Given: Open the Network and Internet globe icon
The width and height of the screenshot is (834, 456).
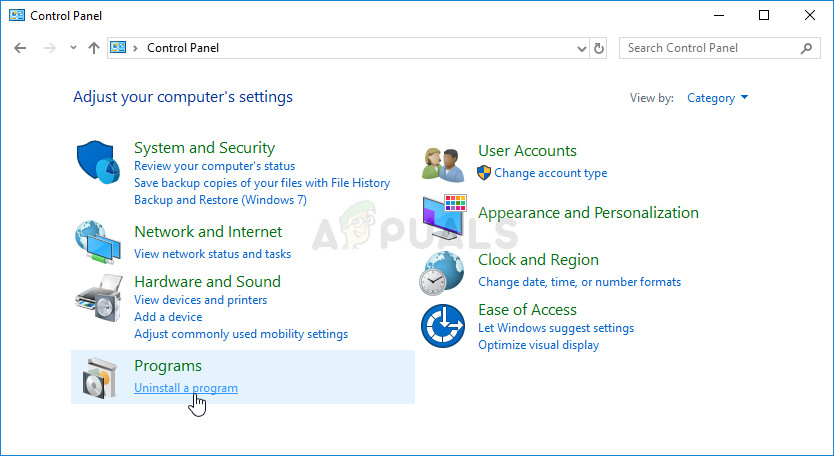Looking at the screenshot, I should tap(100, 241).
